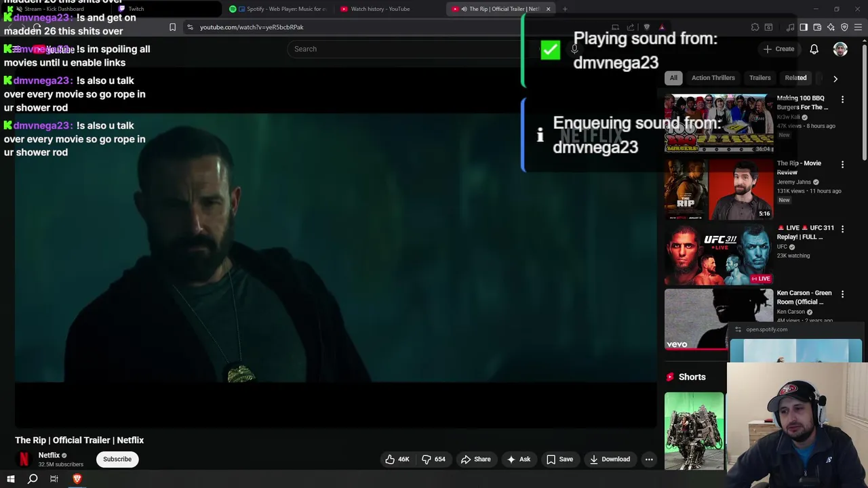Open the YouTube notifications bell

point(814,49)
